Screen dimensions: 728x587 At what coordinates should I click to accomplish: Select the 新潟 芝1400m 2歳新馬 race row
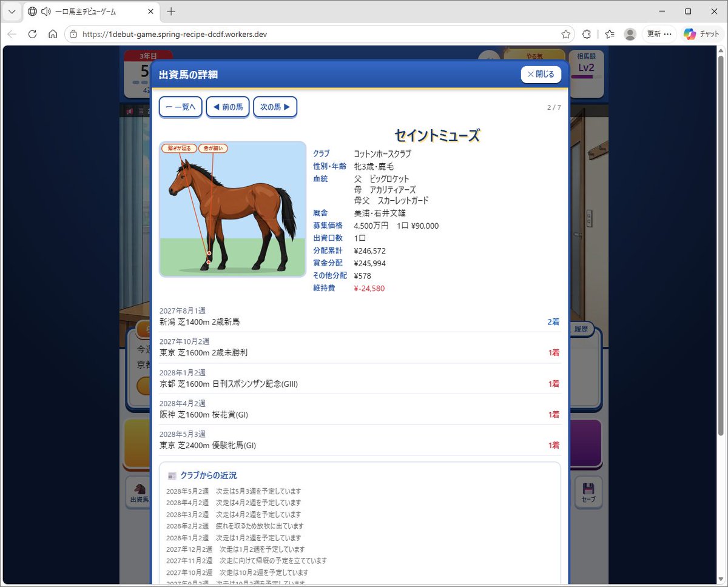pyautogui.click(x=360, y=317)
